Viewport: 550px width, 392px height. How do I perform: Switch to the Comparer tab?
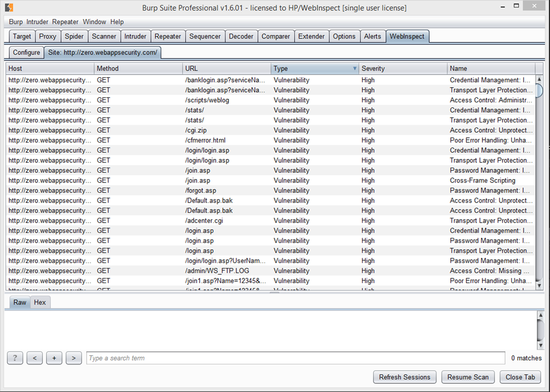tap(276, 36)
